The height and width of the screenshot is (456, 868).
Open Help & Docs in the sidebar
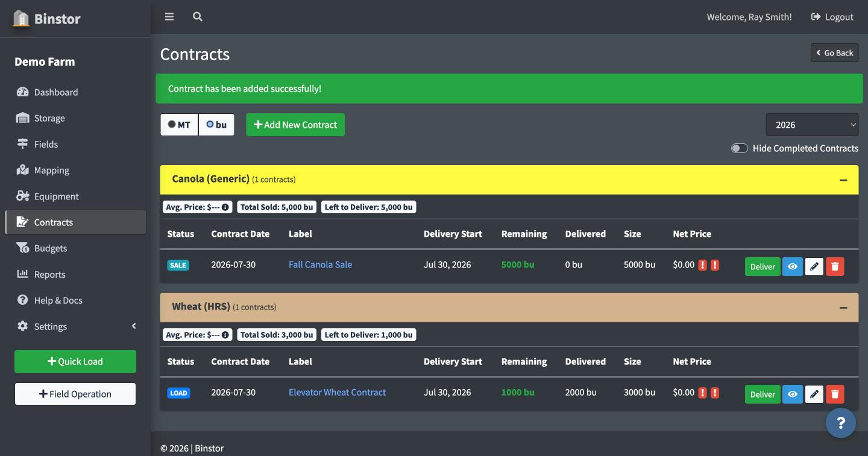tap(75, 300)
